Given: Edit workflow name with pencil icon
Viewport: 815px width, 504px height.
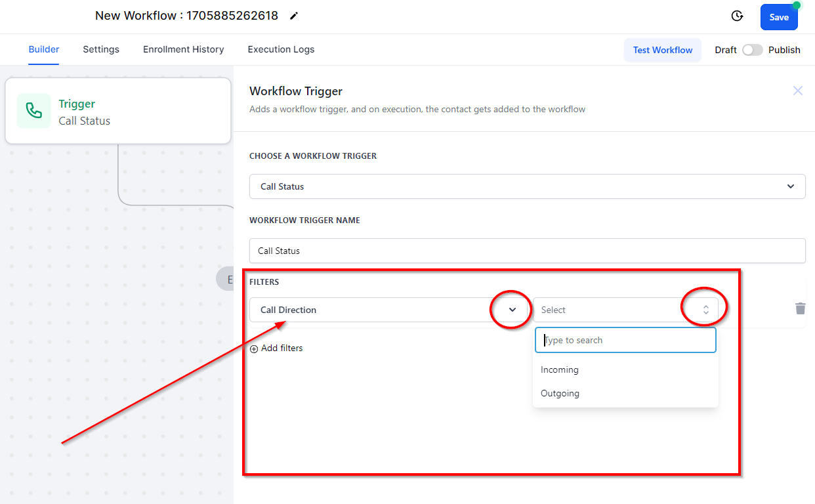Looking at the screenshot, I should [x=294, y=16].
